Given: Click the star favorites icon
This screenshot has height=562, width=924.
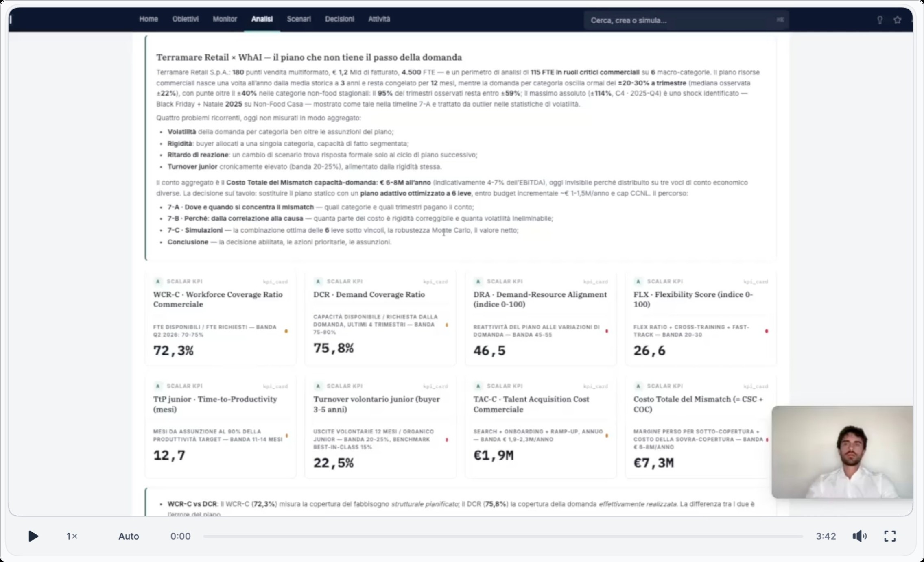Looking at the screenshot, I should 897,20.
